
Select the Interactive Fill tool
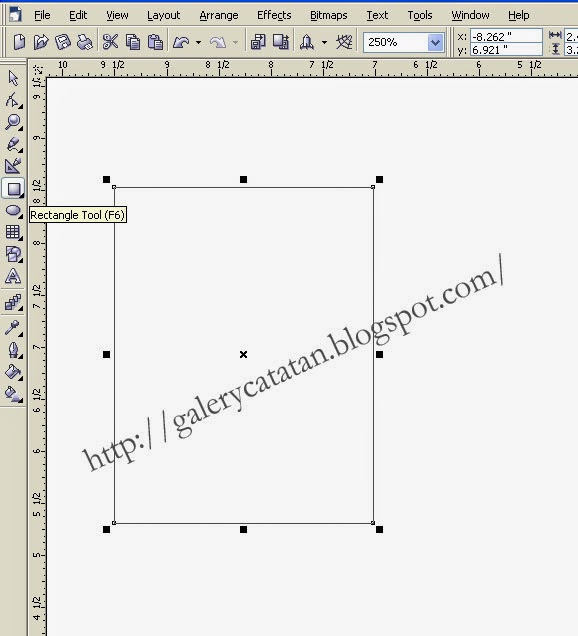13,394
